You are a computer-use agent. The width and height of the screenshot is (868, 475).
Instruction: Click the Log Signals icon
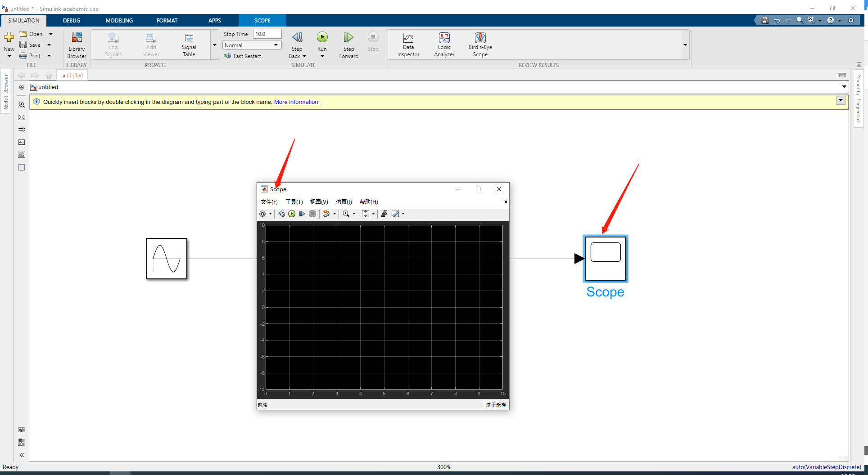[x=113, y=44]
